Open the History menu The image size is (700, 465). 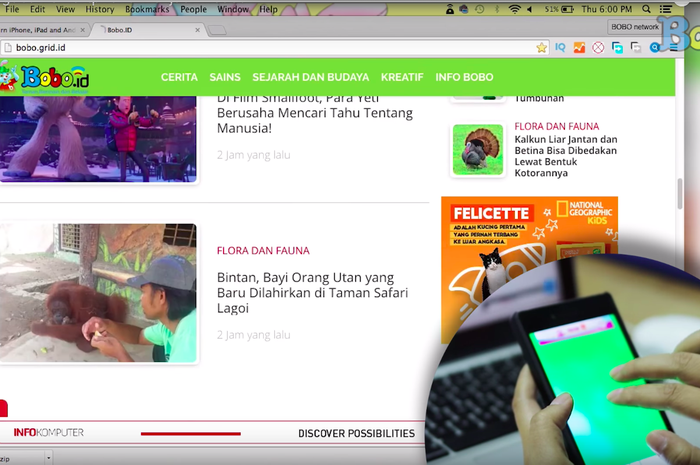pyautogui.click(x=99, y=9)
